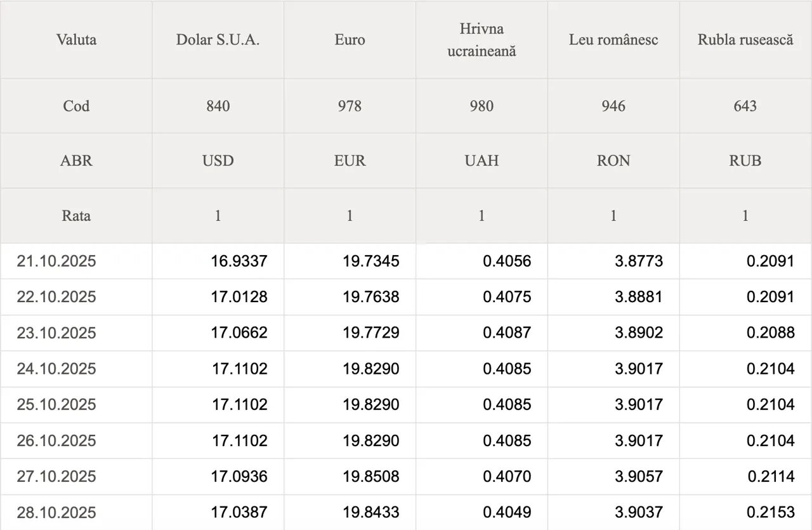
Task: Select the currency code 840 cell
Action: pos(218,106)
